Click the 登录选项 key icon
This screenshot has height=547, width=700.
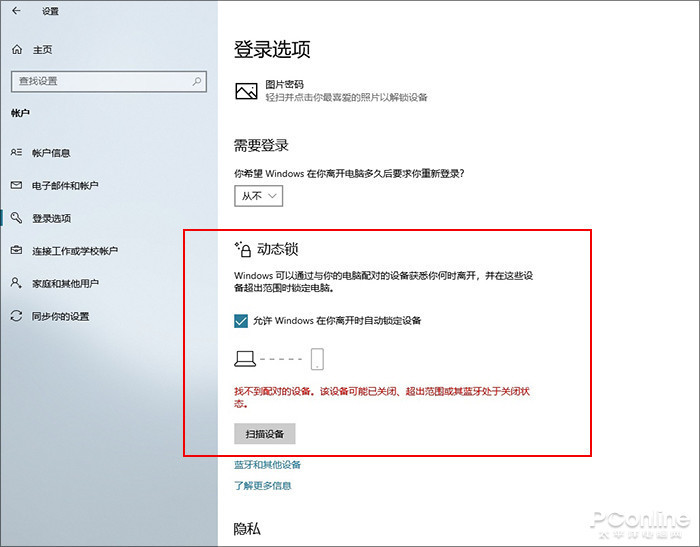tap(16, 218)
